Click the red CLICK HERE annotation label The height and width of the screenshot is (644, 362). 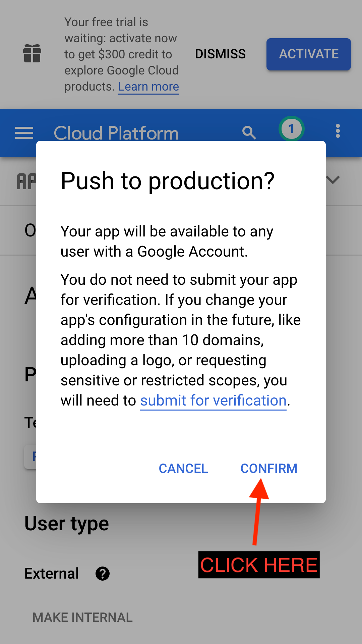point(259,565)
